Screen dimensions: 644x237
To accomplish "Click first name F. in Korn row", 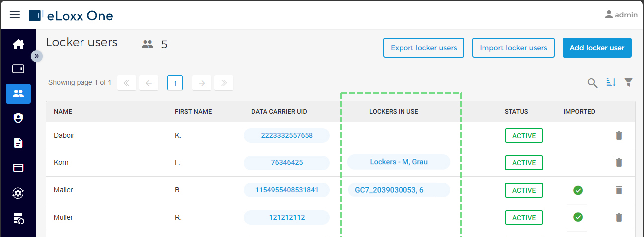I will (x=178, y=162).
